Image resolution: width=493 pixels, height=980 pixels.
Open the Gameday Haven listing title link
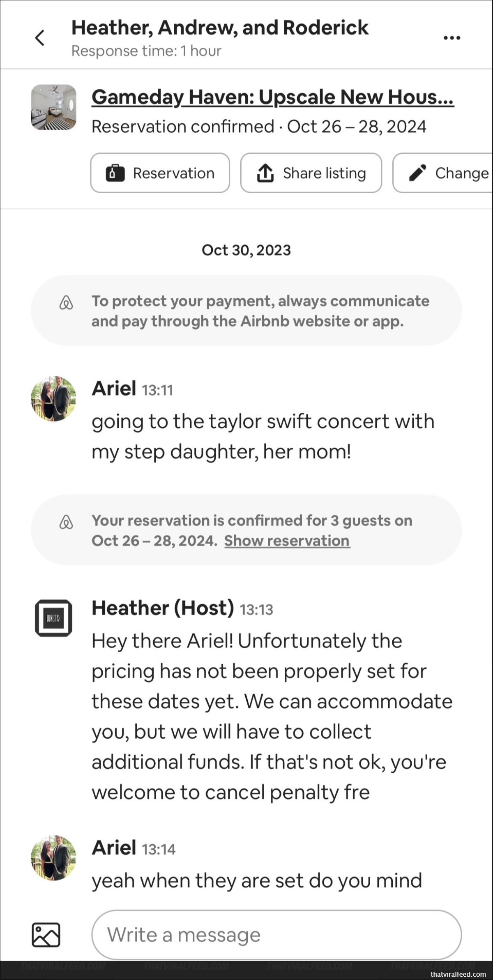273,97
